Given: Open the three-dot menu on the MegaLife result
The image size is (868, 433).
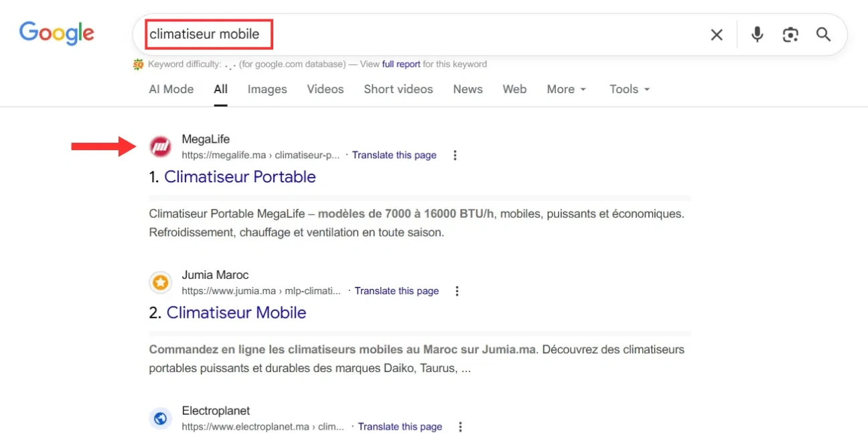Looking at the screenshot, I should (455, 155).
